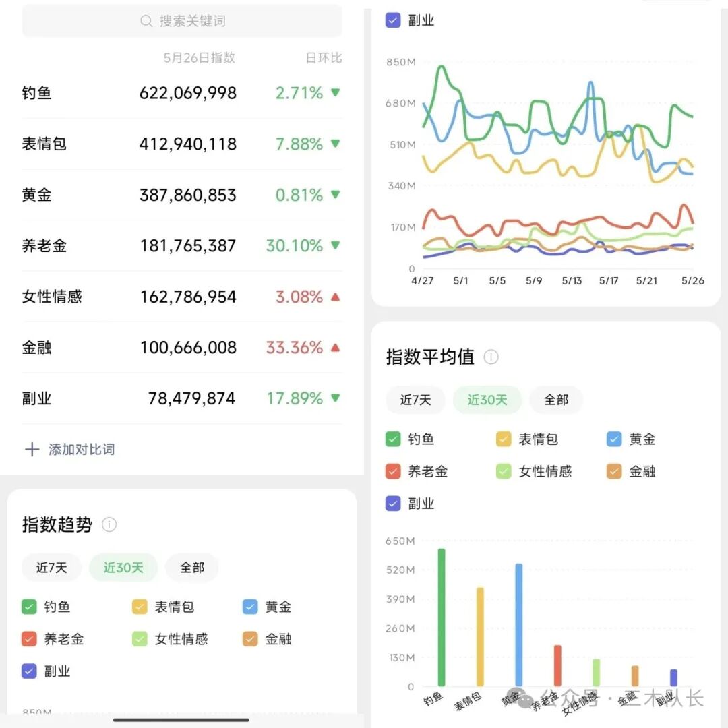728x728 pixels.
Task: Switch to 近7天 tab under 指数趋势
Action: (51, 568)
